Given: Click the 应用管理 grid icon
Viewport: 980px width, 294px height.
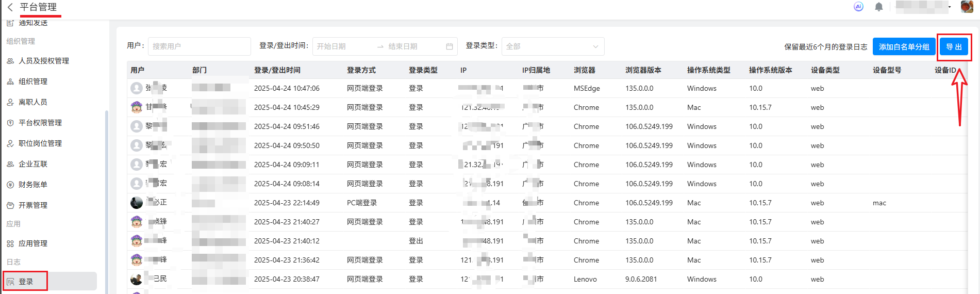Looking at the screenshot, I should point(10,243).
